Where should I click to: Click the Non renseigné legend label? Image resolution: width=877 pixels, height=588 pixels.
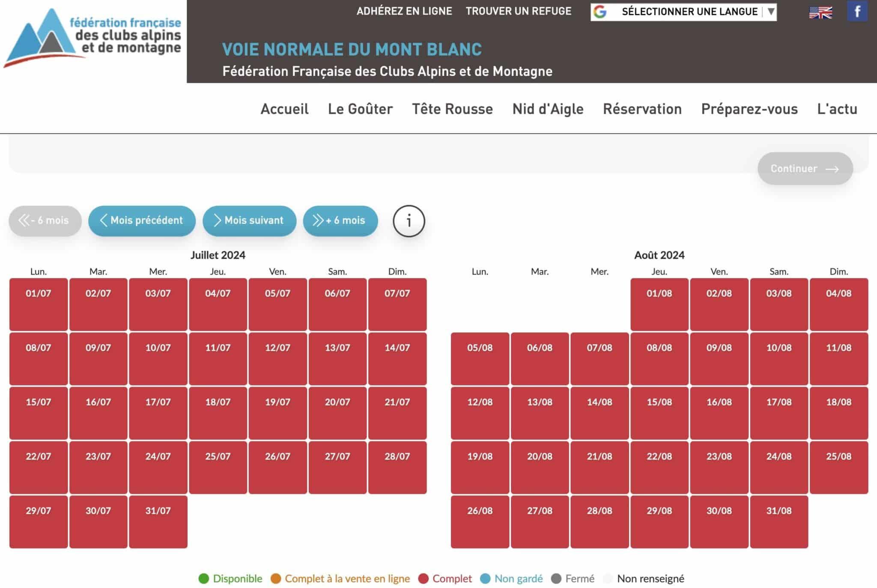(650, 579)
